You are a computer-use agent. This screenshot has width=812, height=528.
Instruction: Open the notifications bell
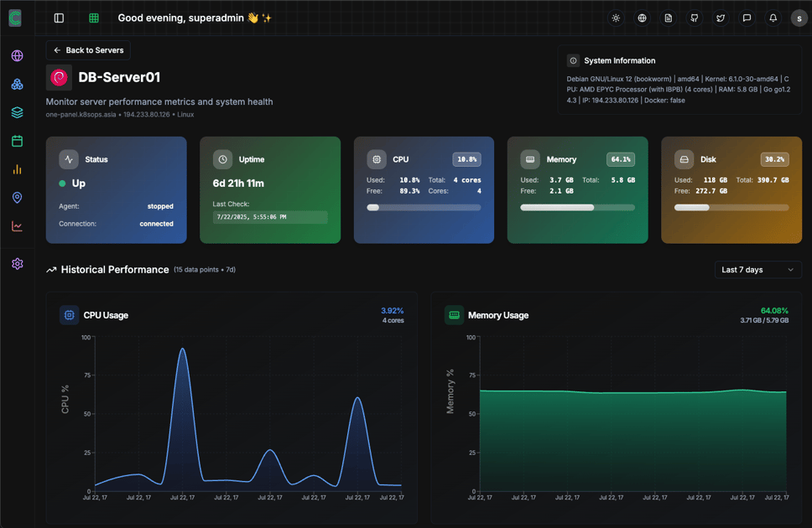(773, 18)
